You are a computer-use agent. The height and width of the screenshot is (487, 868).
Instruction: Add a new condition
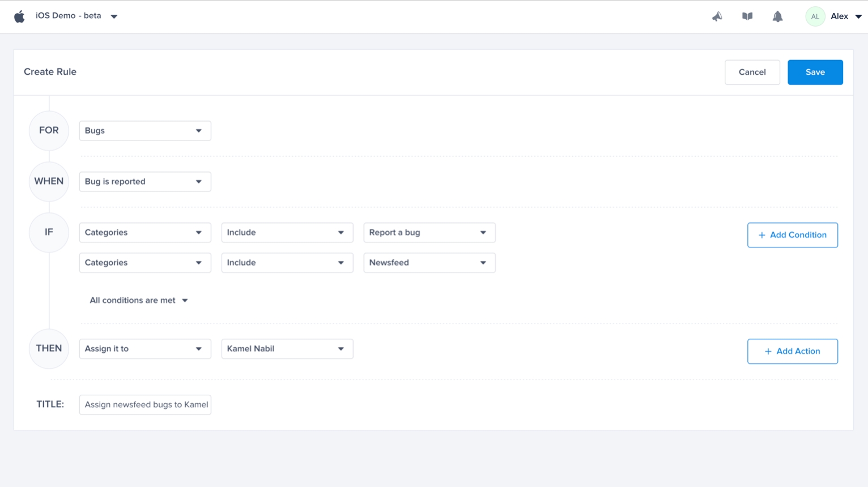(792, 235)
